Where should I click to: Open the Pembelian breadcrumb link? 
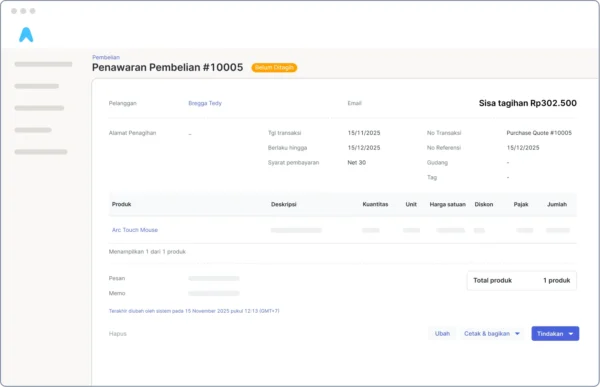click(106, 57)
